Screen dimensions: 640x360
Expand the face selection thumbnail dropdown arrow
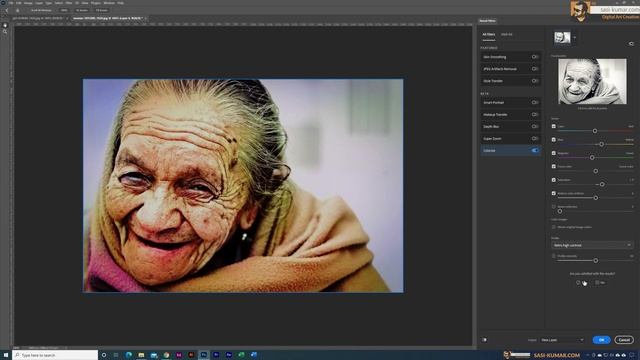575,38
